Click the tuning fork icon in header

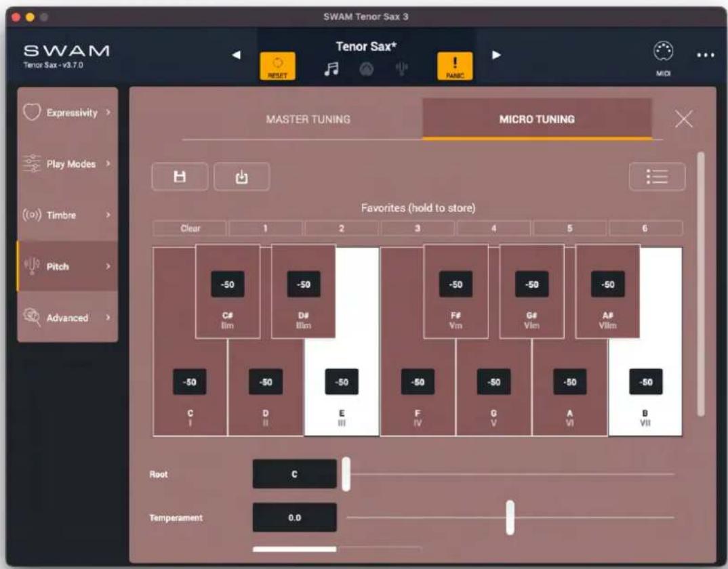coord(401,69)
